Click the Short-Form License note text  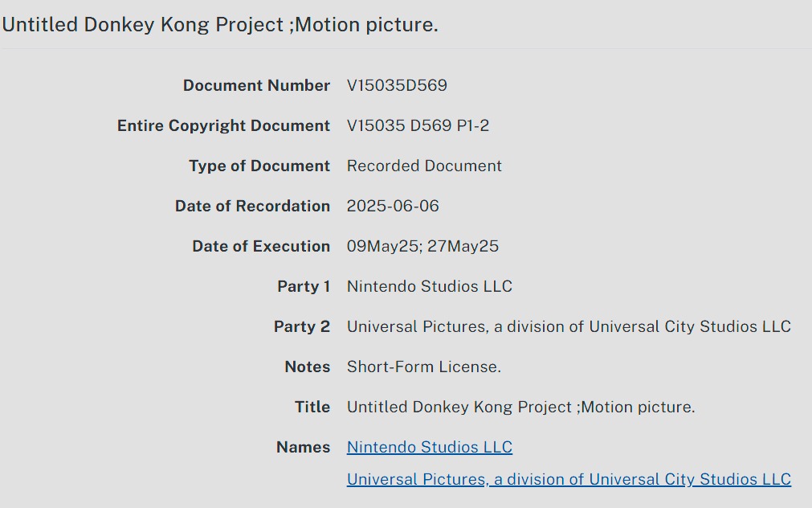tap(423, 367)
